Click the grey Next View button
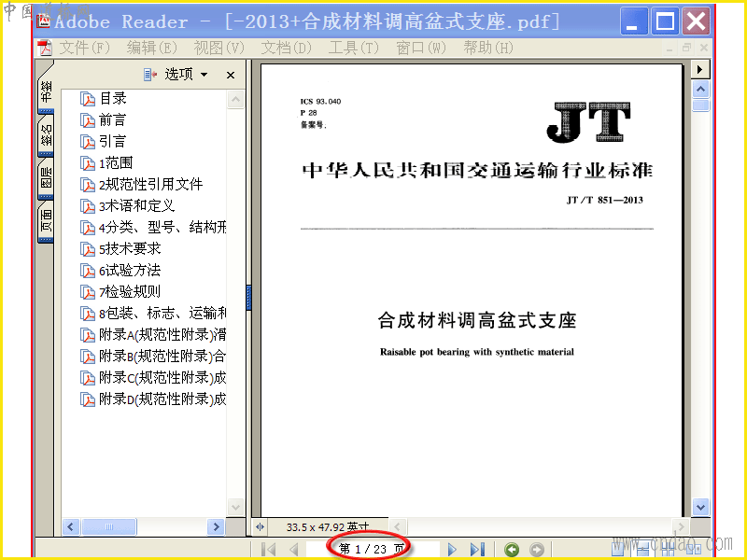The width and height of the screenshot is (747, 560). coord(536,550)
